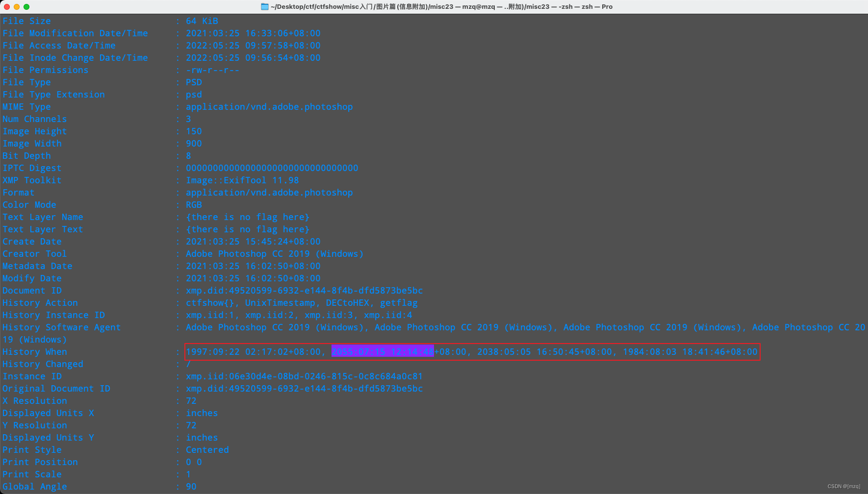Click the Bit Depth value '8'
Screen dimensions: 868x494
[188, 156]
